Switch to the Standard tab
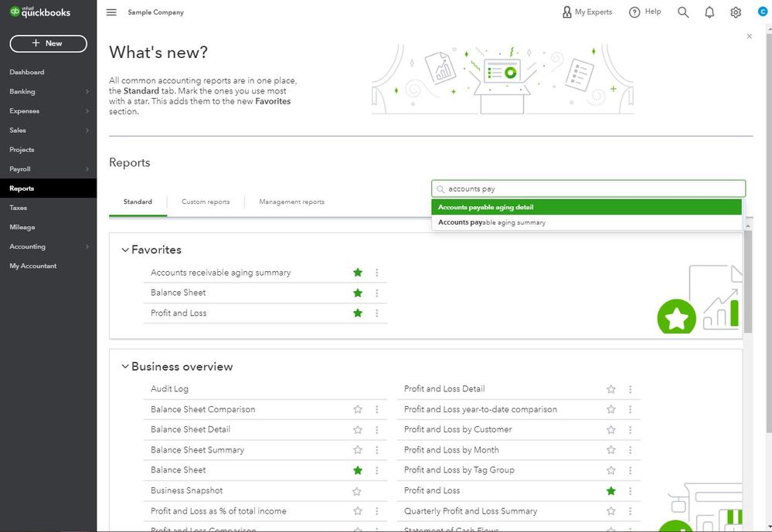Screen dimensions: 772x532 click(x=138, y=202)
